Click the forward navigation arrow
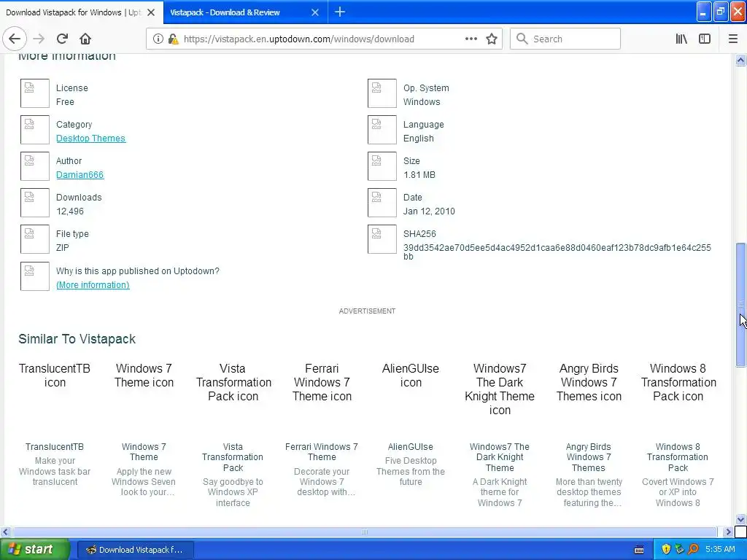This screenshot has height=560, width=747. click(x=39, y=39)
